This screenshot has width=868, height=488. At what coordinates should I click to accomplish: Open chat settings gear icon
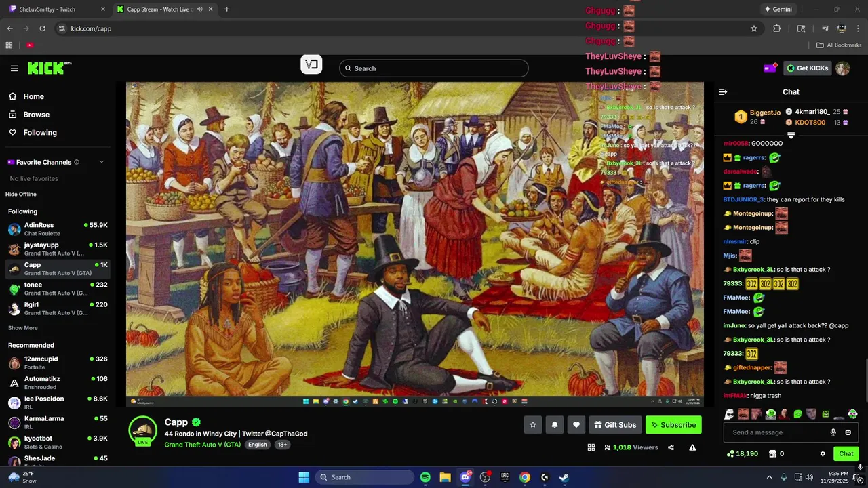pos(823,454)
